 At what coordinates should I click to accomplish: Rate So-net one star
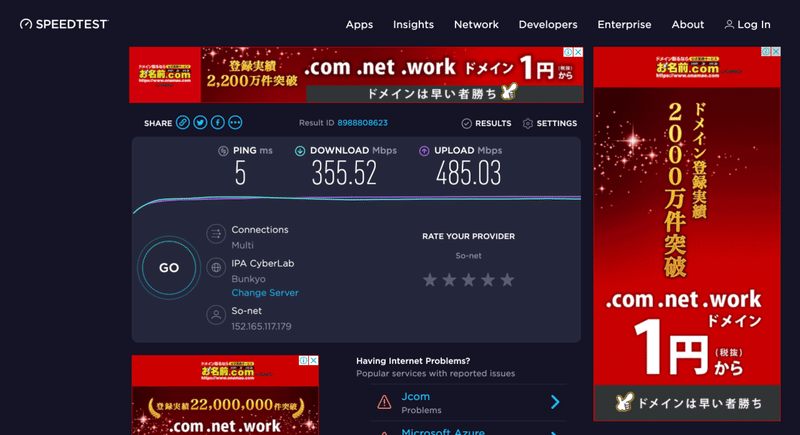click(x=430, y=279)
